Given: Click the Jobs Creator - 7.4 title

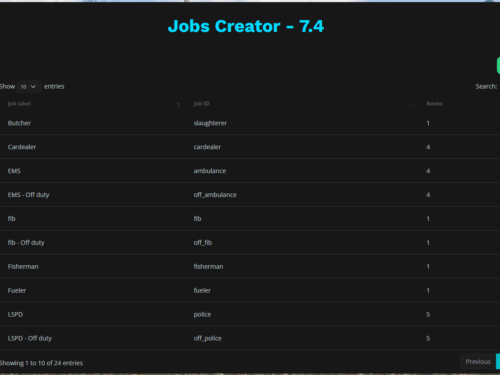Looking at the screenshot, I should pyautogui.click(x=246, y=26).
